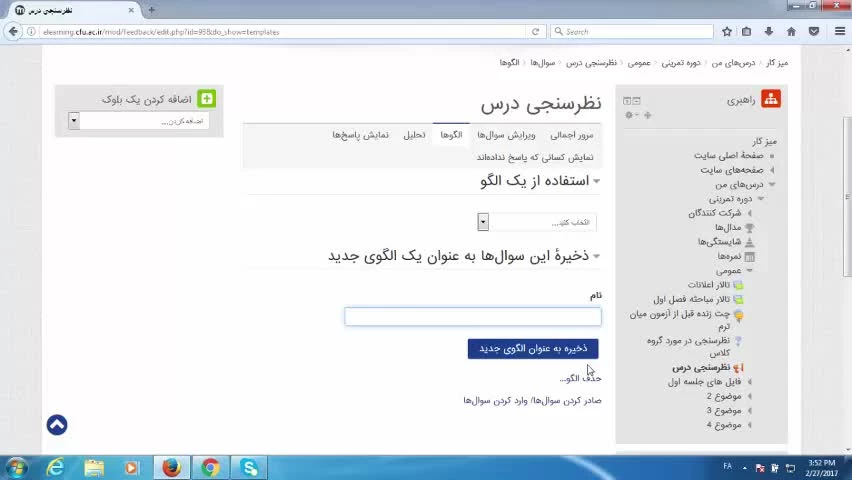Viewport: 852px width, 480px height.
Task: Click the orange navigation sitemap icon
Action: click(770, 99)
